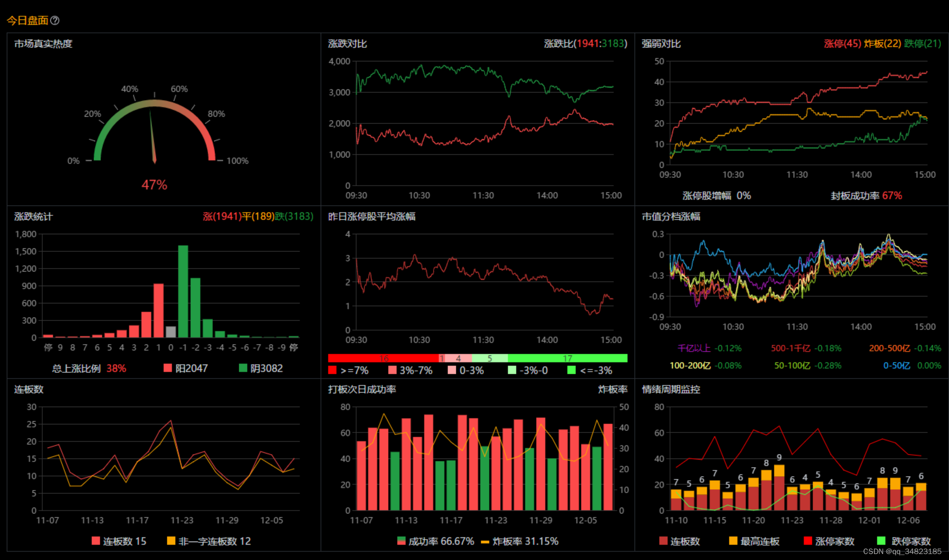Toggle the 非一字连板数 12 series legend
The image size is (949, 560).
[171, 541]
